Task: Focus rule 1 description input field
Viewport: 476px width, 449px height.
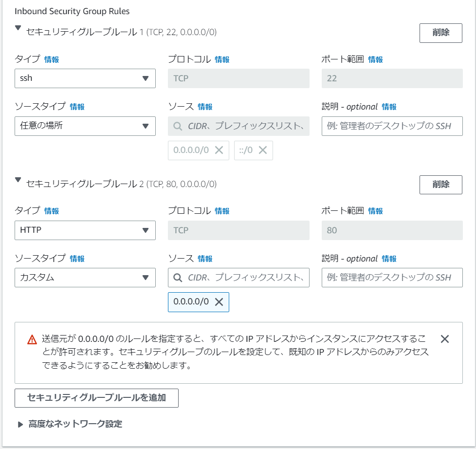Action: (x=392, y=126)
